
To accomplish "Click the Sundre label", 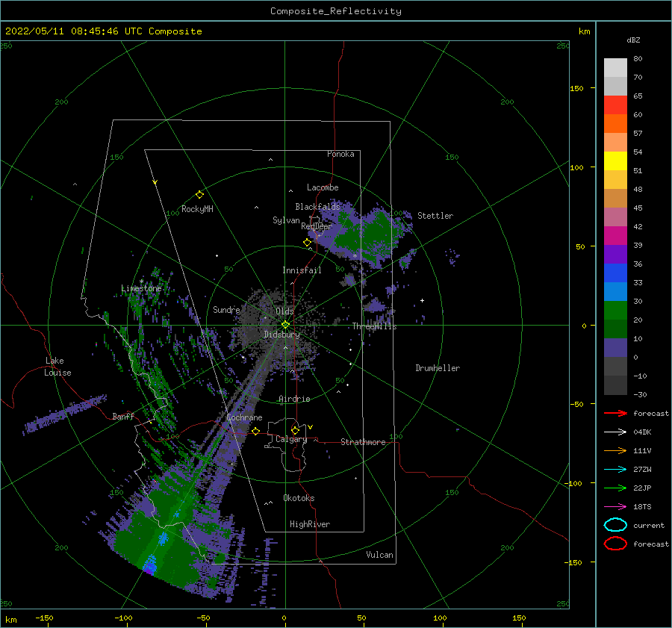I will coord(226,310).
